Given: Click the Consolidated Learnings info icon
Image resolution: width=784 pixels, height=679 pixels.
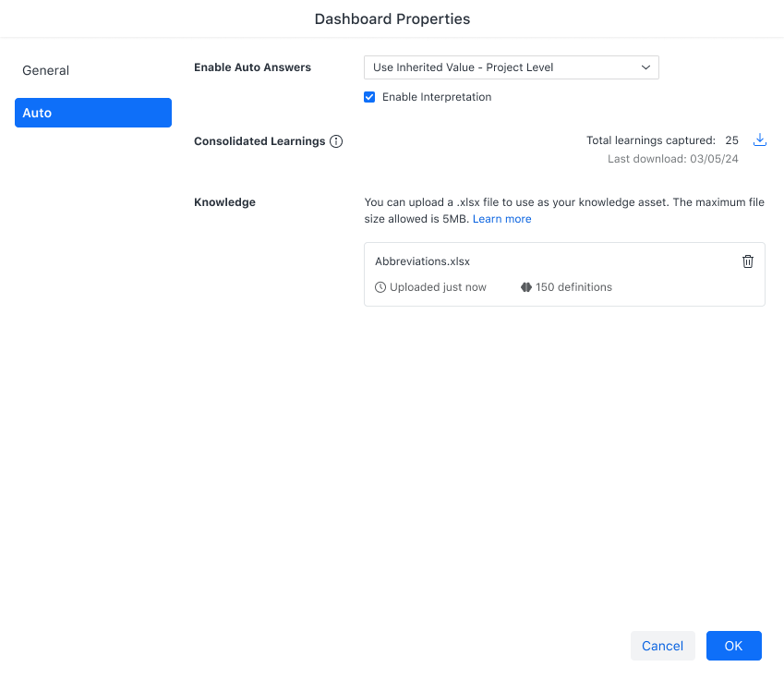Looking at the screenshot, I should 336,141.
